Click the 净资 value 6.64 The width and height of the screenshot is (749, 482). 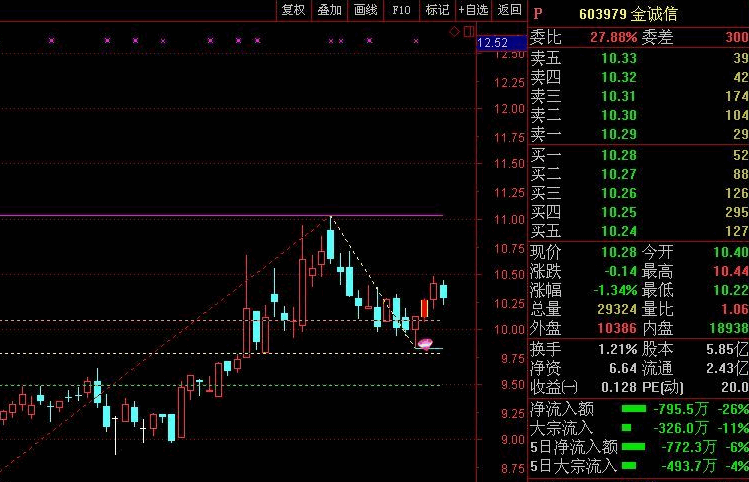point(623,368)
